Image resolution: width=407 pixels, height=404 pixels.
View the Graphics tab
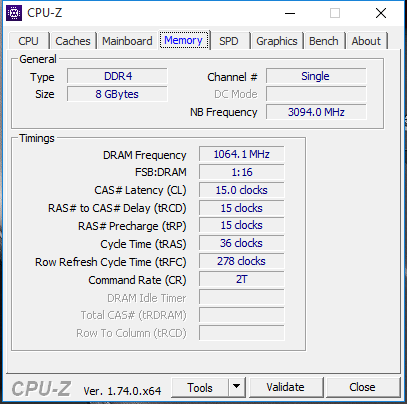tap(277, 41)
